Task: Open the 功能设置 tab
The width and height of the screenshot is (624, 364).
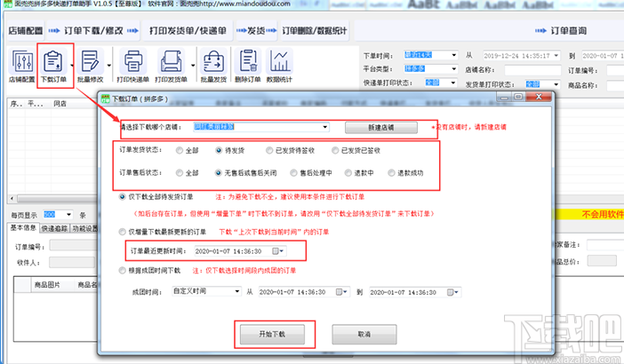Action: pos(84,228)
